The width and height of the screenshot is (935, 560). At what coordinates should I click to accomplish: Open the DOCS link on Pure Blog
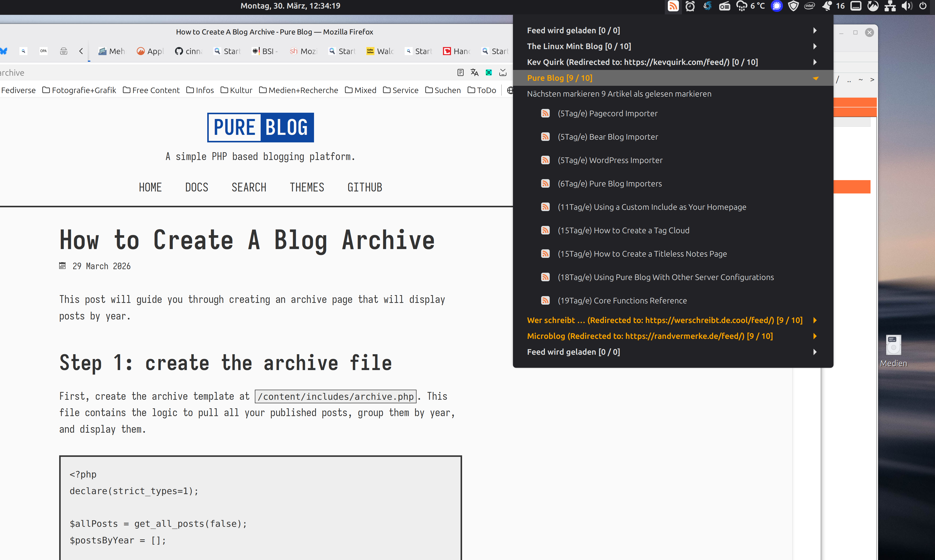tap(197, 187)
